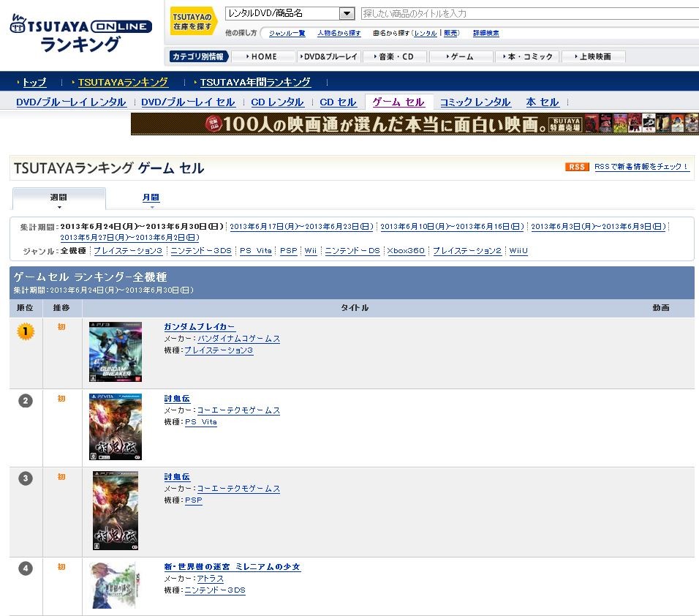The height and width of the screenshot is (616, 699).
Task: Switch to コミック レンタル tab
Action: pos(475,102)
